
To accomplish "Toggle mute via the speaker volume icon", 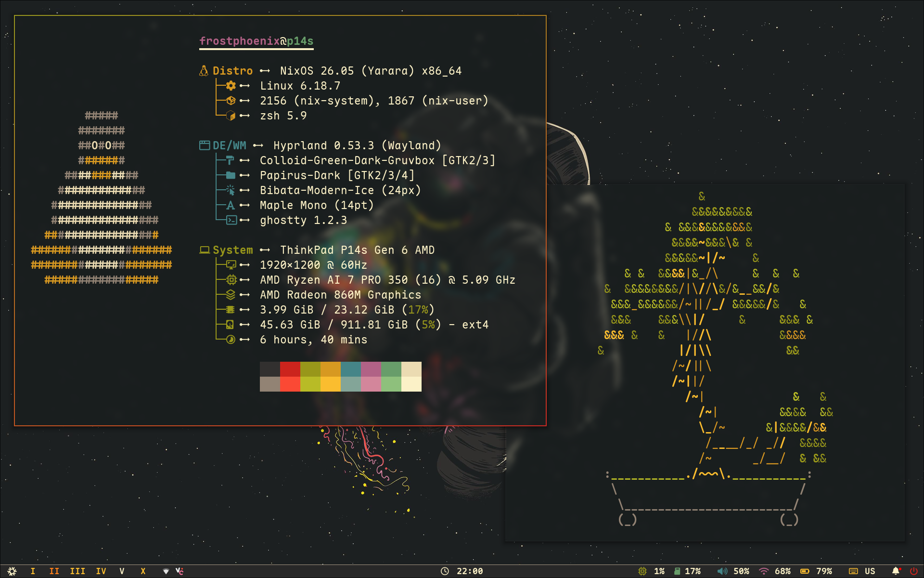I will [722, 571].
